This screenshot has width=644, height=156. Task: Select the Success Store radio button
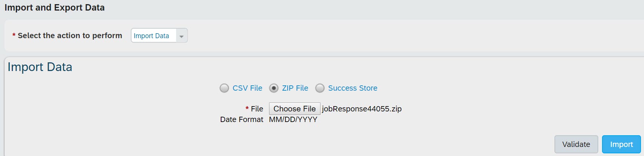[320, 88]
